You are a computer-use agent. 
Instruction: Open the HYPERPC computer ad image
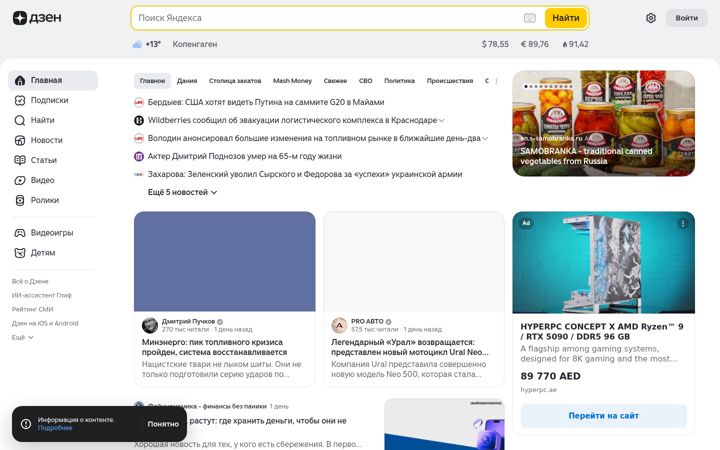[x=603, y=262]
